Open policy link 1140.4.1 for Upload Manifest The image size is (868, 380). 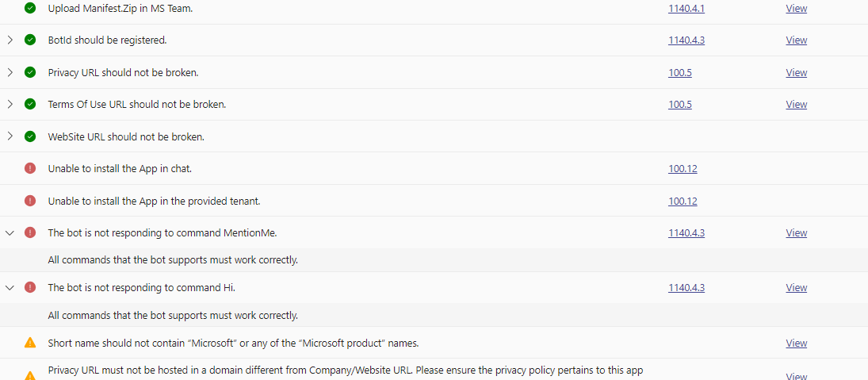click(686, 8)
